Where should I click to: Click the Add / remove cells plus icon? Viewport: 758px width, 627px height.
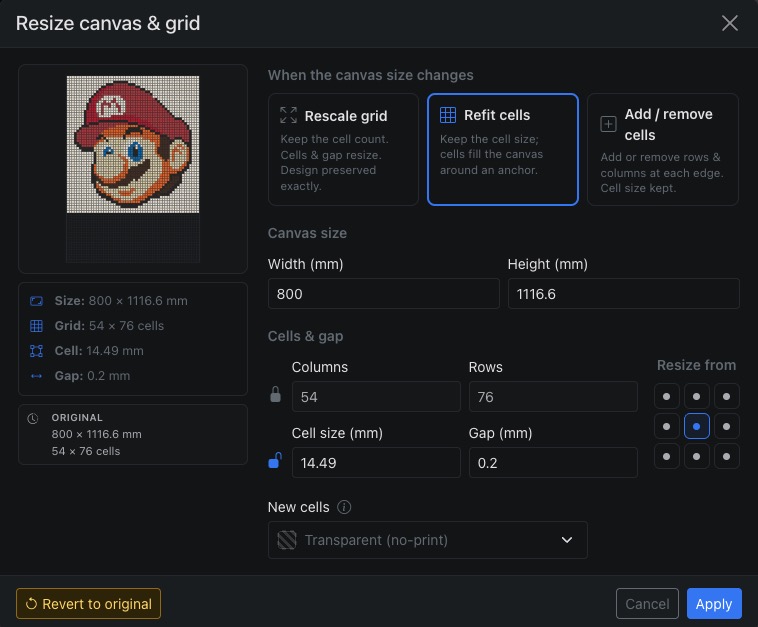[608, 124]
